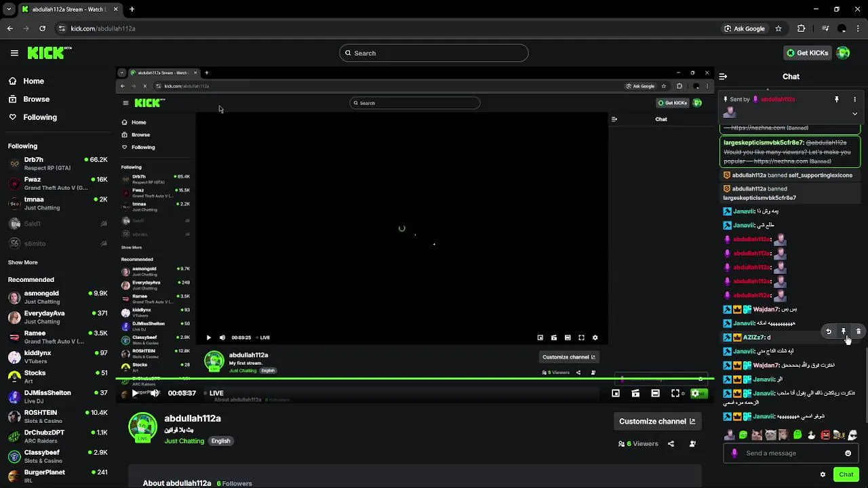Click the nested inner page search bar
Image resolution: width=868 pixels, height=488 pixels.
tap(414, 103)
